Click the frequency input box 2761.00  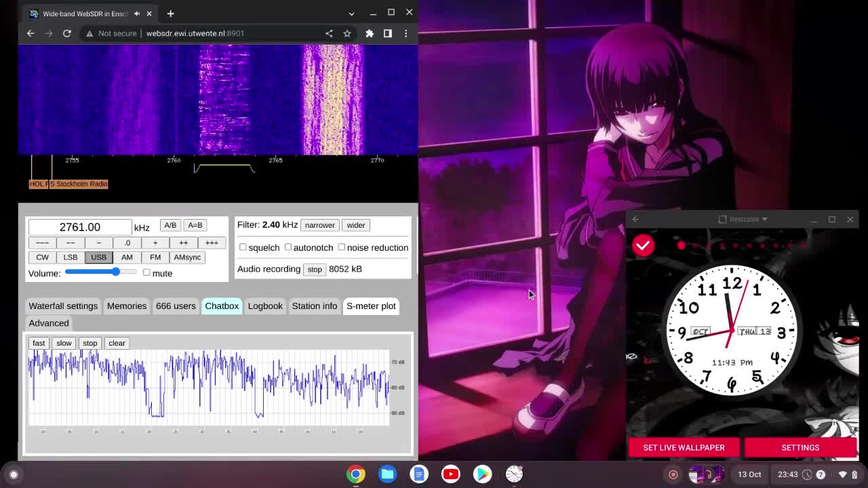pyautogui.click(x=80, y=227)
